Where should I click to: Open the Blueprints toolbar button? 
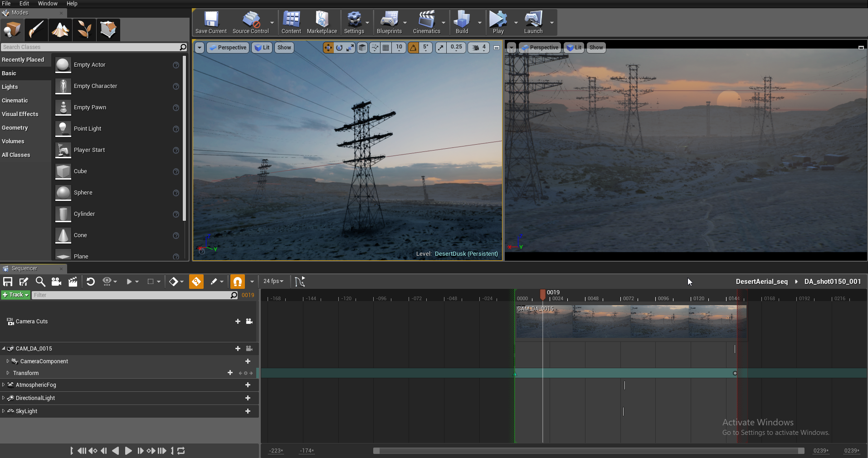pyautogui.click(x=389, y=22)
